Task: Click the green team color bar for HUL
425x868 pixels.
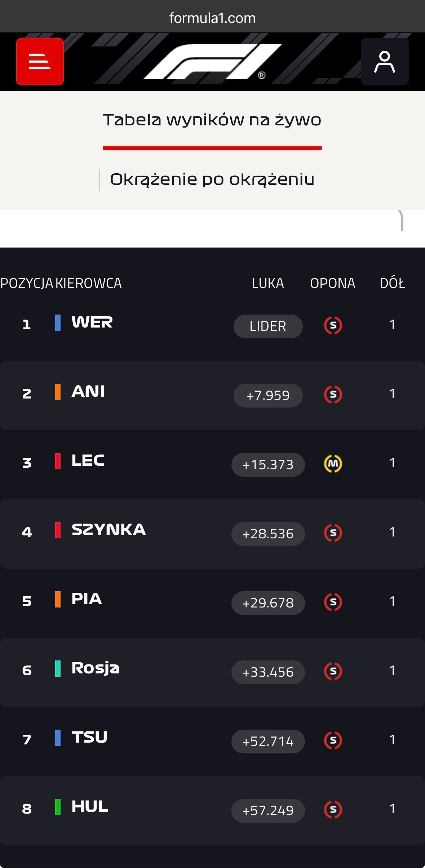Action: [58, 807]
